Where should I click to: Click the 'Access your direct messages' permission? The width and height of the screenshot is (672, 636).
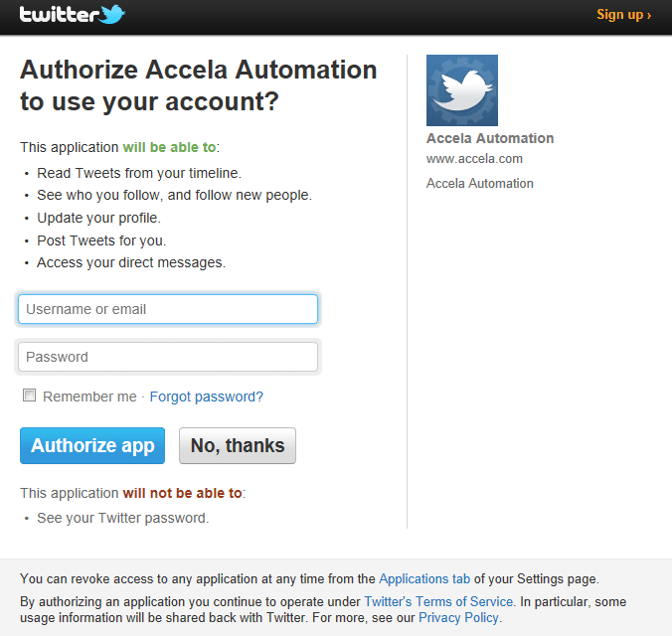(131, 262)
